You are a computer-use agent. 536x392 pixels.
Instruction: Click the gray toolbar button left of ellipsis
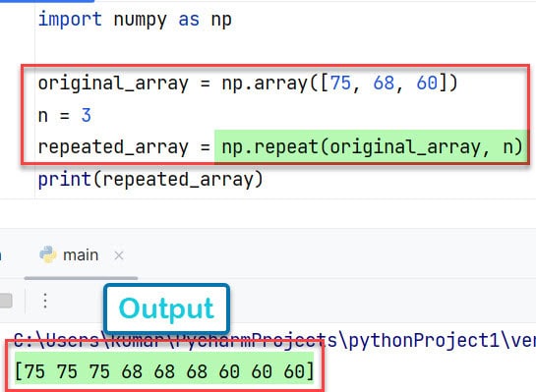click(x=6, y=301)
